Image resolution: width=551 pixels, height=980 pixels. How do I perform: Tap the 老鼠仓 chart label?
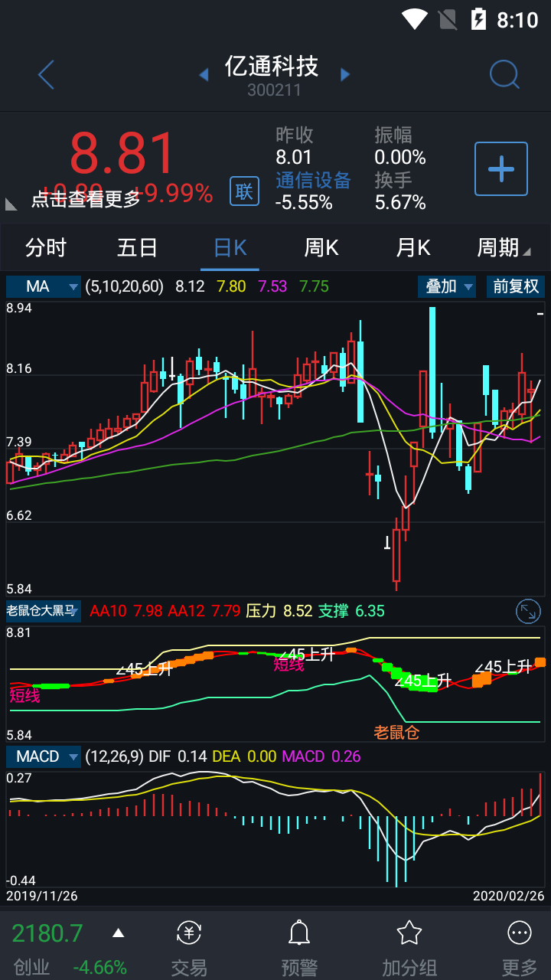coord(396,732)
